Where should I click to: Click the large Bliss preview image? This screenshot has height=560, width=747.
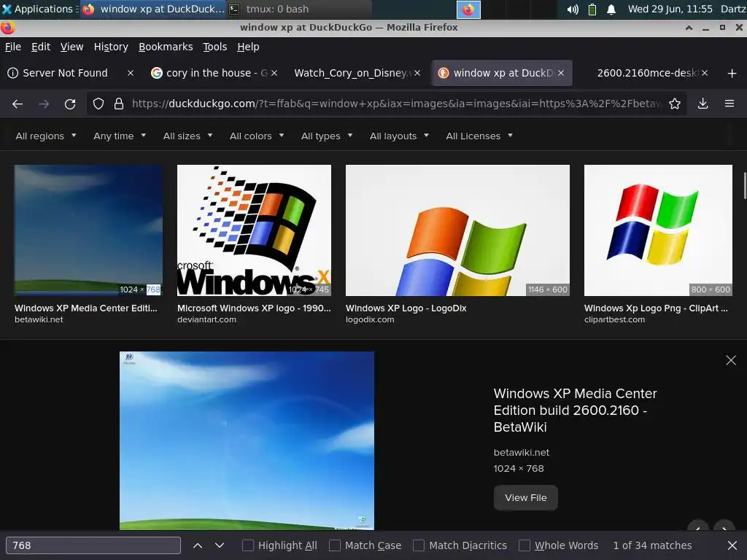[x=247, y=440]
